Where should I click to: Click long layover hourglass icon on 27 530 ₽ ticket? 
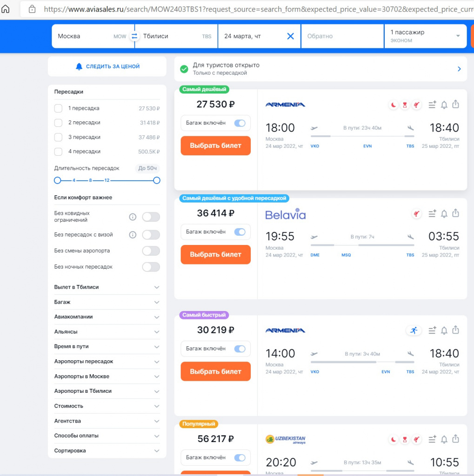[x=405, y=105]
